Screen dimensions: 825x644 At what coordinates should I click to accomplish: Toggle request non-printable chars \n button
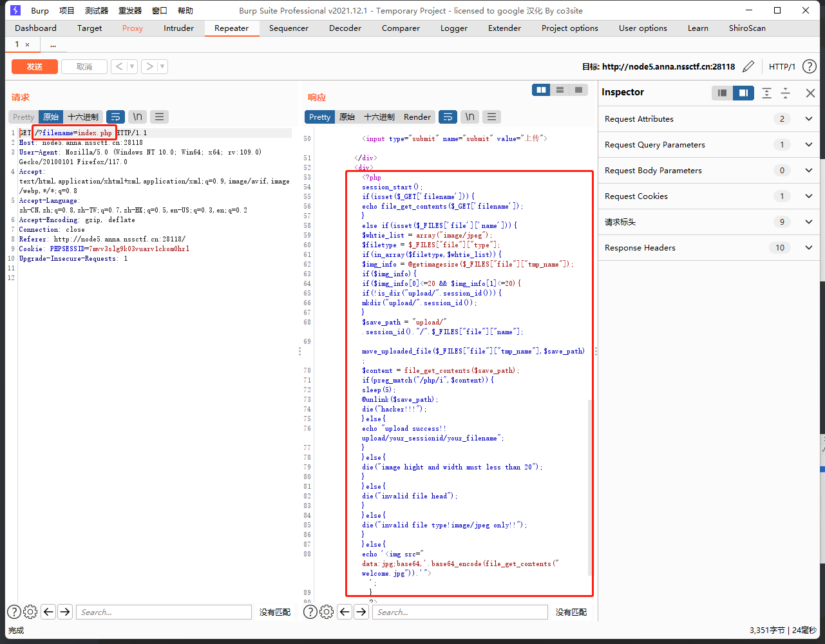[137, 117]
